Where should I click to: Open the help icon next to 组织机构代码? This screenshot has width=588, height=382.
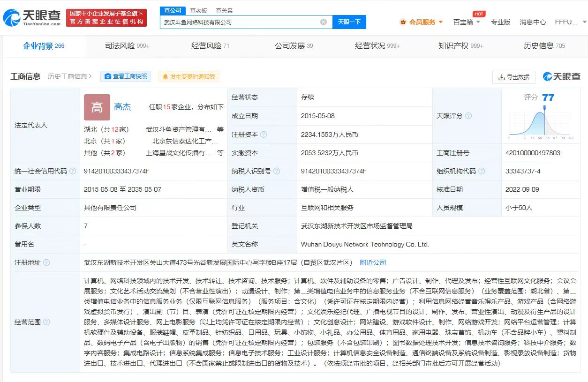pyautogui.click(x=482, y=171)
